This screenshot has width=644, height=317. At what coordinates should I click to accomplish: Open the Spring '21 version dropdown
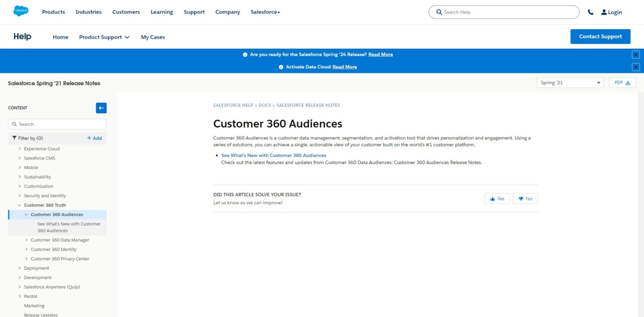pyautogui.click(x=570, y=83)
